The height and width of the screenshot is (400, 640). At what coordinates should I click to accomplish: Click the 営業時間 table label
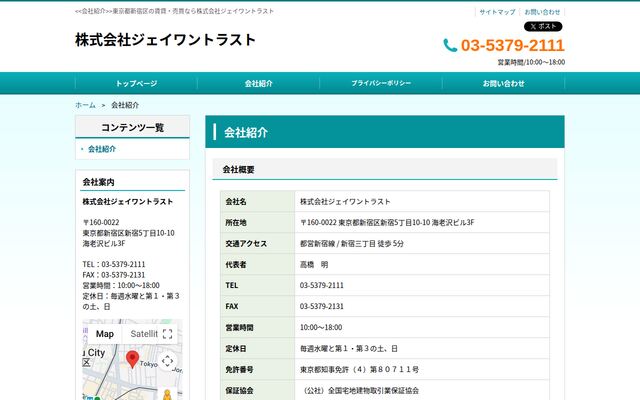239,327
